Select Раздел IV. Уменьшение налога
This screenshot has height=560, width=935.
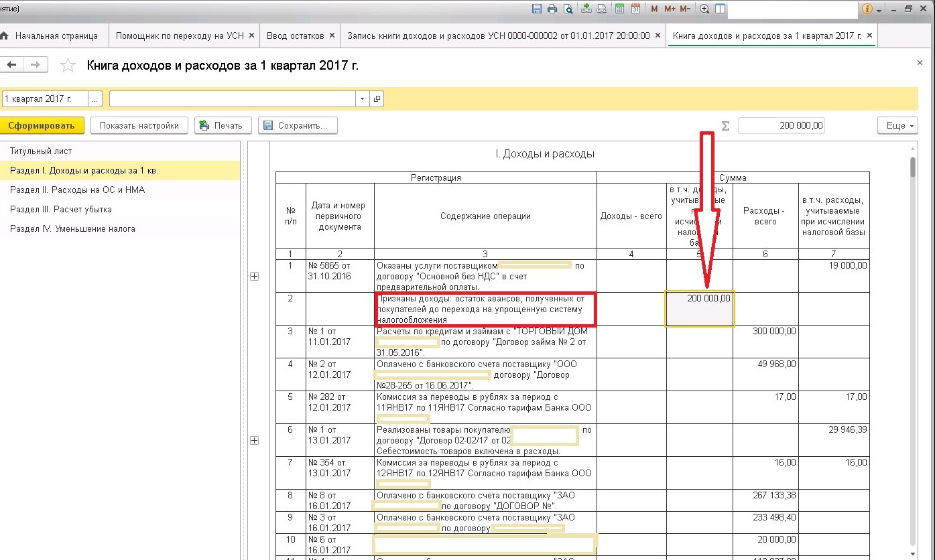point(120,229)
